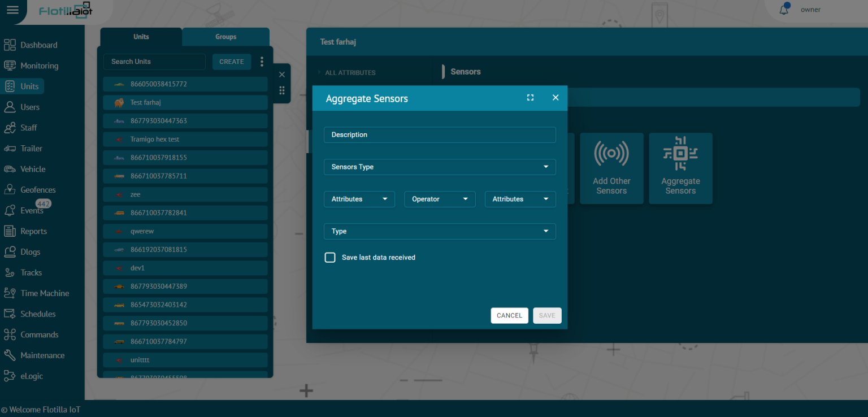Switch to the Groups tab
The width and height of the screenshot is (868, 417).
point(225,37)
